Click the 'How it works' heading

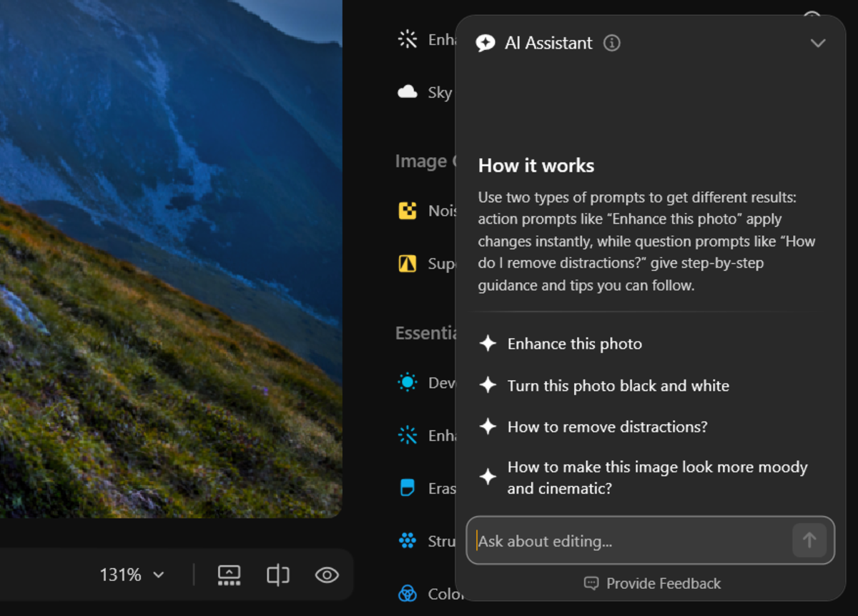coord(536,166)
